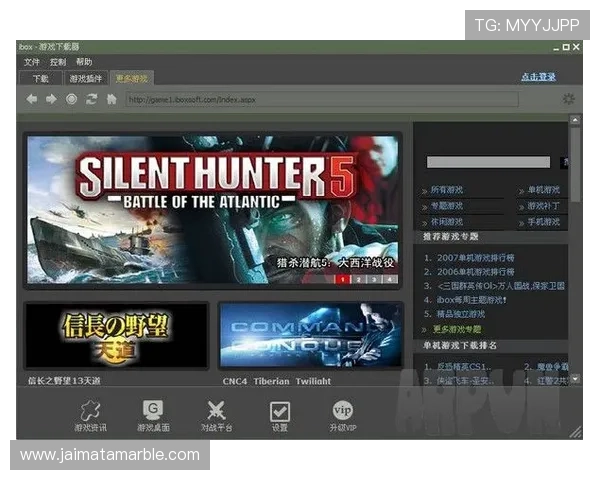Click the browser forward arrow icon
Viewport: 600px width, 480px height.
[51, 99]
